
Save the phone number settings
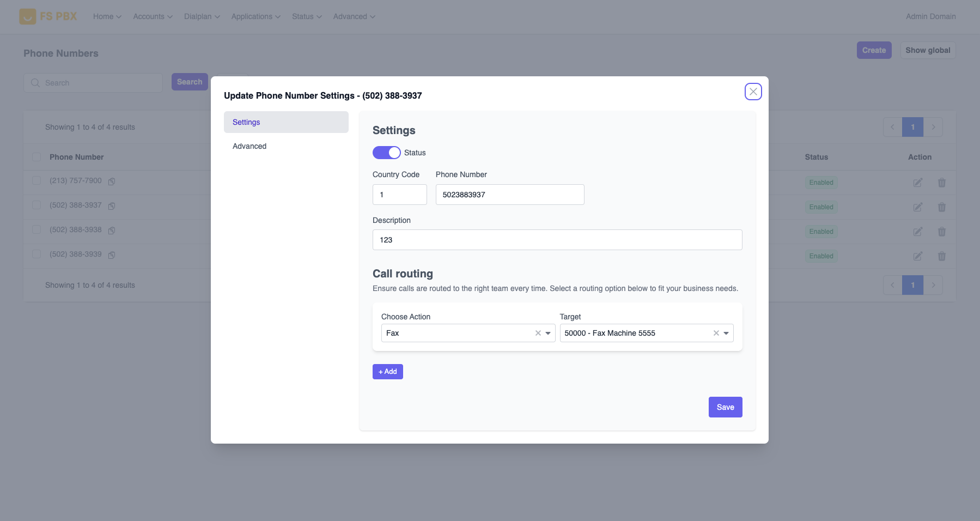pyautogui.click(x=725, y=407)
